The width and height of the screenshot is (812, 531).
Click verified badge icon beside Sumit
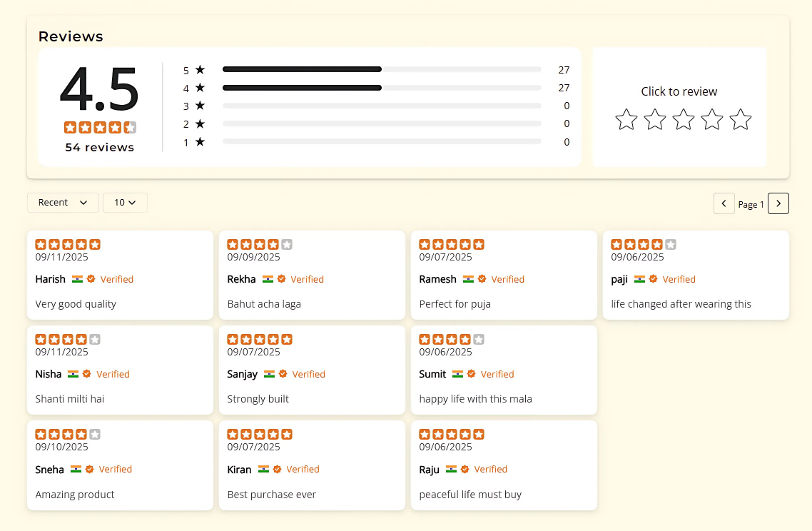(x=473, y=374)
